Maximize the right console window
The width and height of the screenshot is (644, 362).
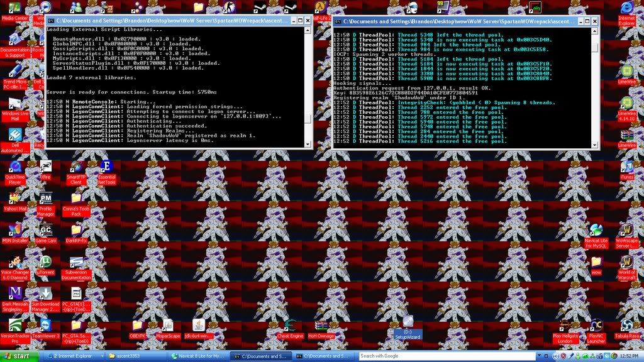coord(587,21)
